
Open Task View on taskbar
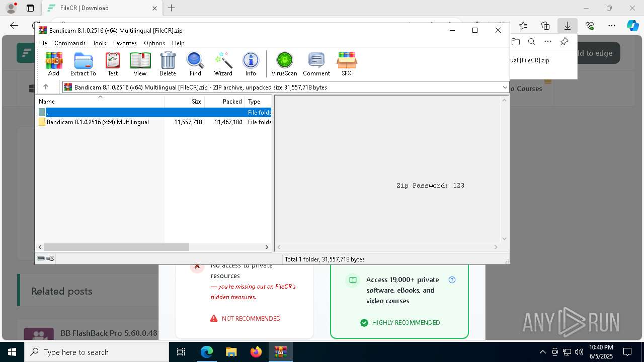(181, 352)
